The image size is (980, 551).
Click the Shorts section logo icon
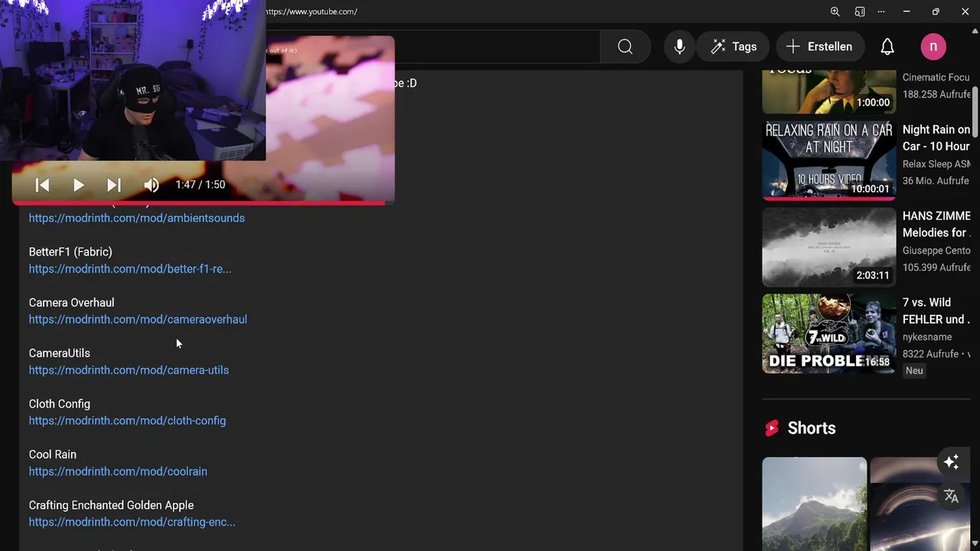tap(772, 428)
